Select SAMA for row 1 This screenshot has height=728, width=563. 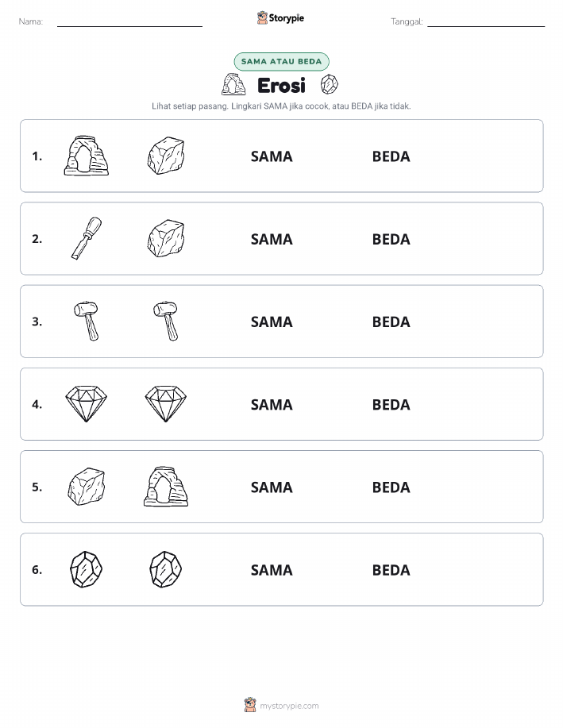pyautogui.click(x=272, y=156)
